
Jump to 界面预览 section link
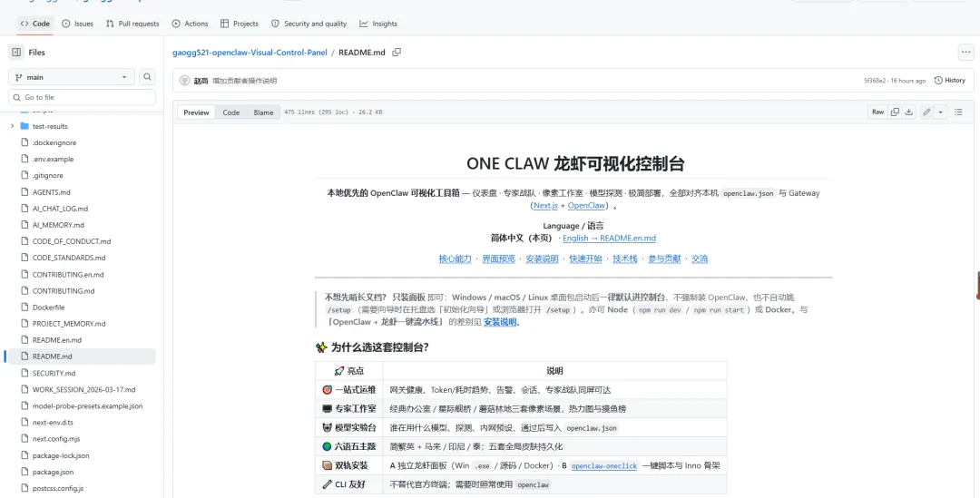[498, 259]
